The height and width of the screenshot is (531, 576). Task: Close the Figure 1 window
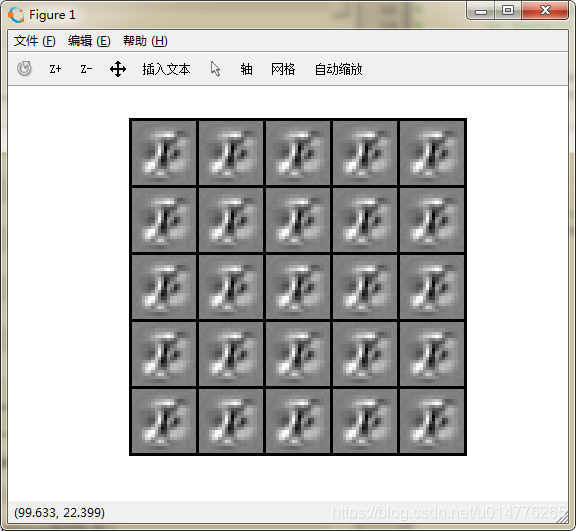coord(545,10)
